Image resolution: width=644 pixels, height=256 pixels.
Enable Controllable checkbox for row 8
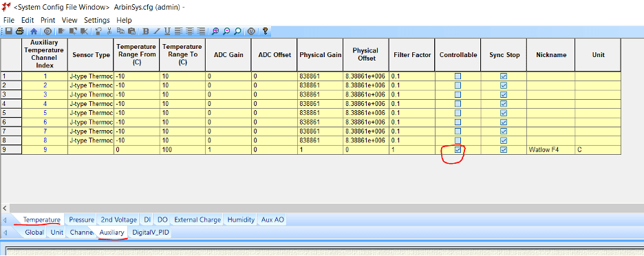(458, 140)
